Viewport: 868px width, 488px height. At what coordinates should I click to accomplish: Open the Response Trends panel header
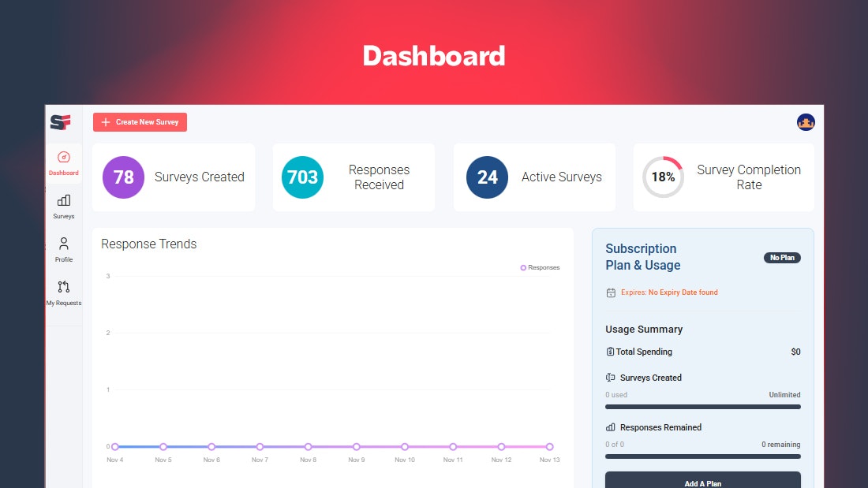[x=148, y=244]
